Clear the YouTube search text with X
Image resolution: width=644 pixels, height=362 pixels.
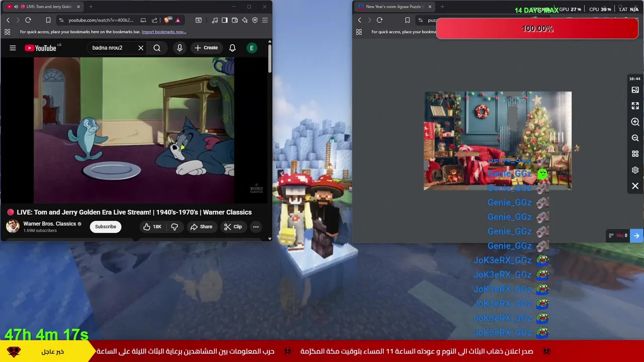click(x=141, y=48)
